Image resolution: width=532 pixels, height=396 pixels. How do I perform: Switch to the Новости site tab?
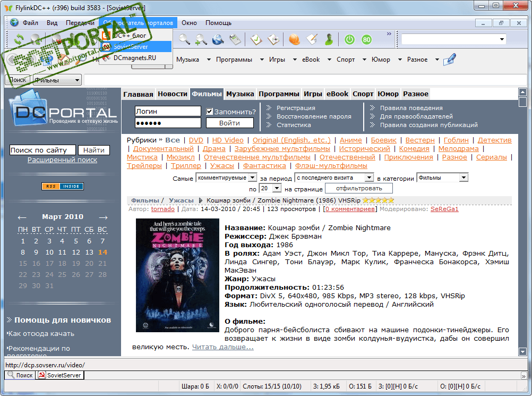(x=173, y=94)
